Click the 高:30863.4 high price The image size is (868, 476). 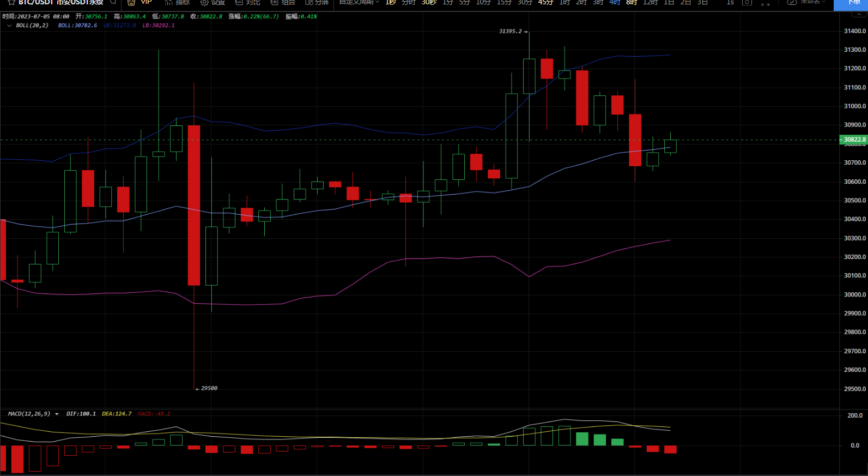[130, 16]
